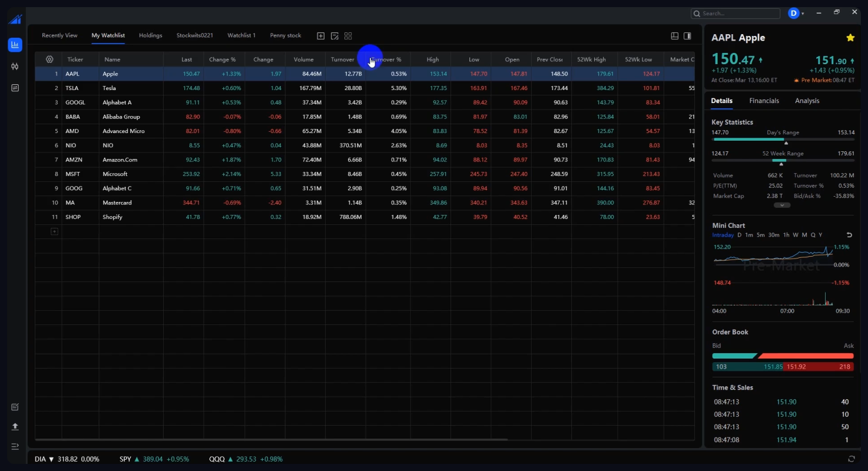The height and width of the screenshot is (471, 868).
Task: Select 5m interval in Mini Chart
Action: coord(761,235)
